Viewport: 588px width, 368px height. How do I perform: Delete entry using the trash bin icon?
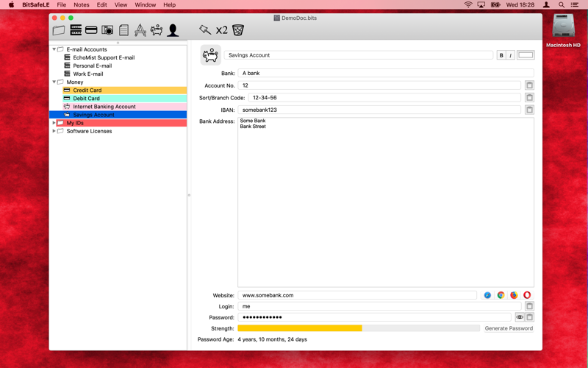(238, 30)
